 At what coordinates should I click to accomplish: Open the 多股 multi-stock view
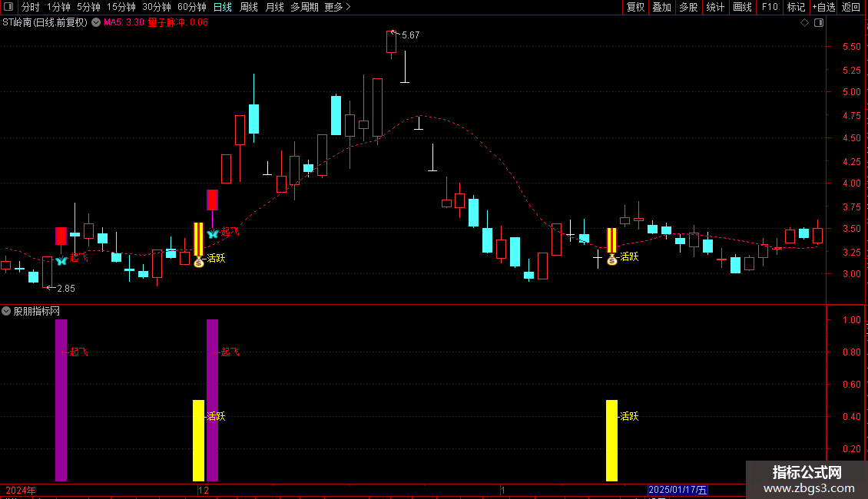click(688, 7)
